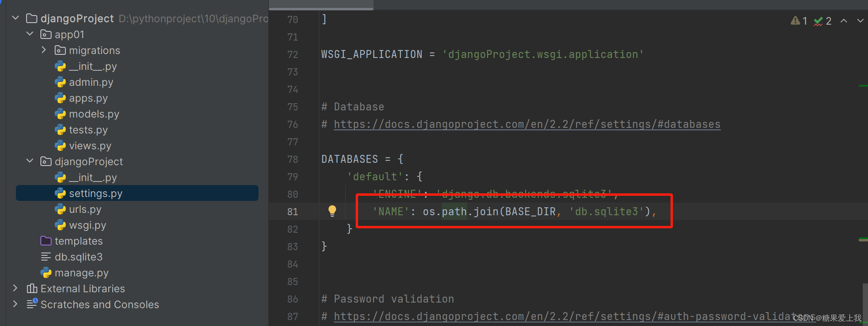Click the urls.py Python file icon

(x=60, y=209)
